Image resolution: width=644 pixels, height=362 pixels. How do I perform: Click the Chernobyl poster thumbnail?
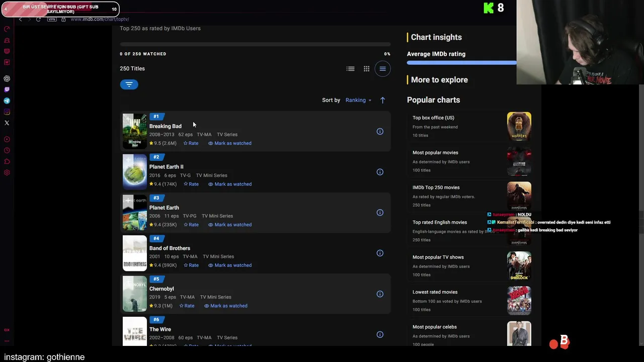[135, 294]
